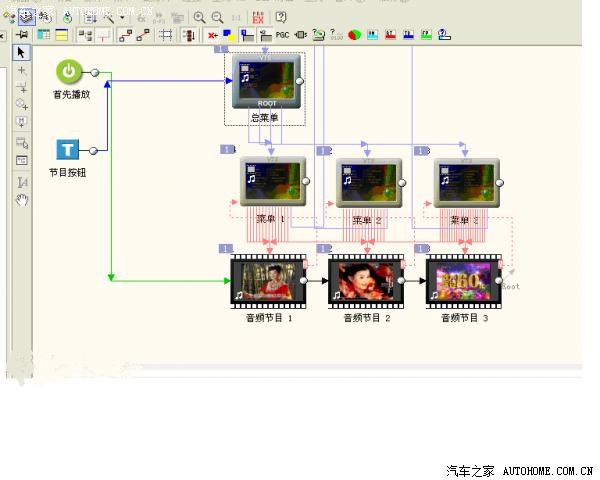Viewport: 600px width, 480px height.
Task: Click the red EX toolbar icon
Action: [258, 17]
